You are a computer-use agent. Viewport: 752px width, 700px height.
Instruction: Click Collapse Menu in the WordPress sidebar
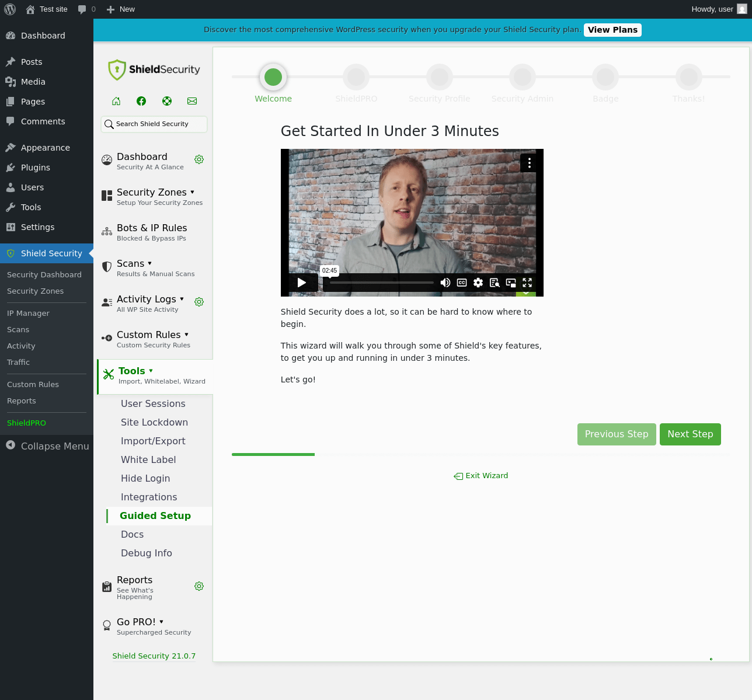pos(47,446)
